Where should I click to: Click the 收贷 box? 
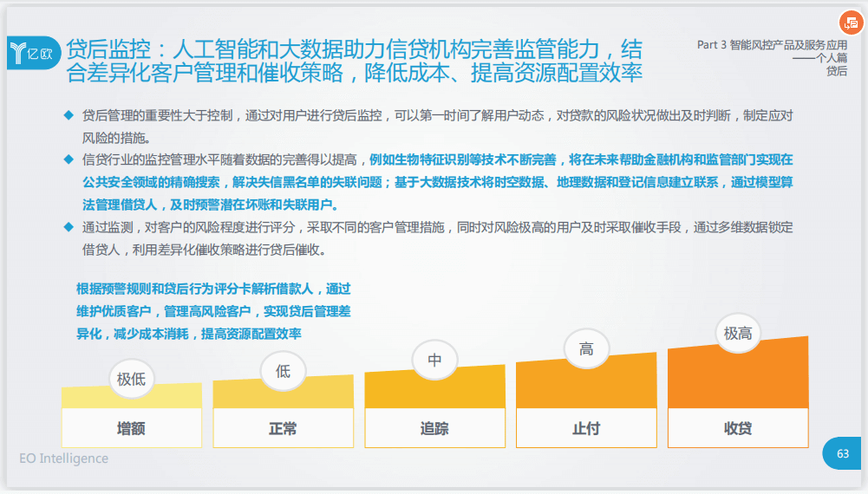[738, 427]
